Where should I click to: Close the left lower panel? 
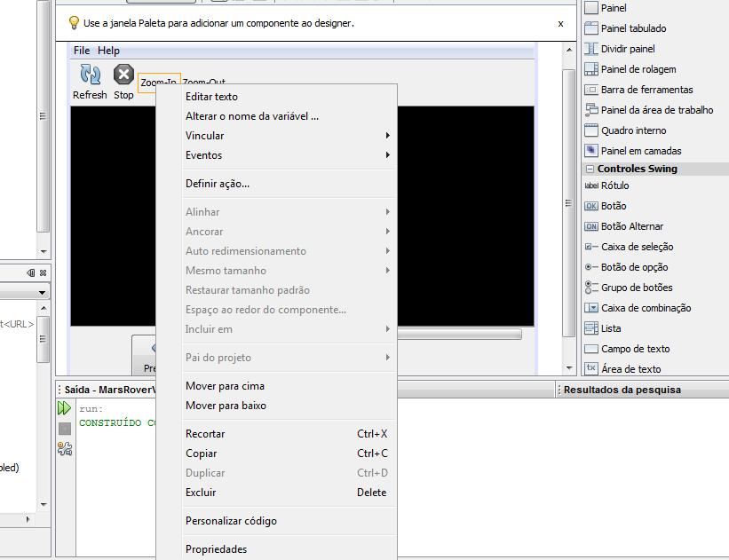click(43, 272)
